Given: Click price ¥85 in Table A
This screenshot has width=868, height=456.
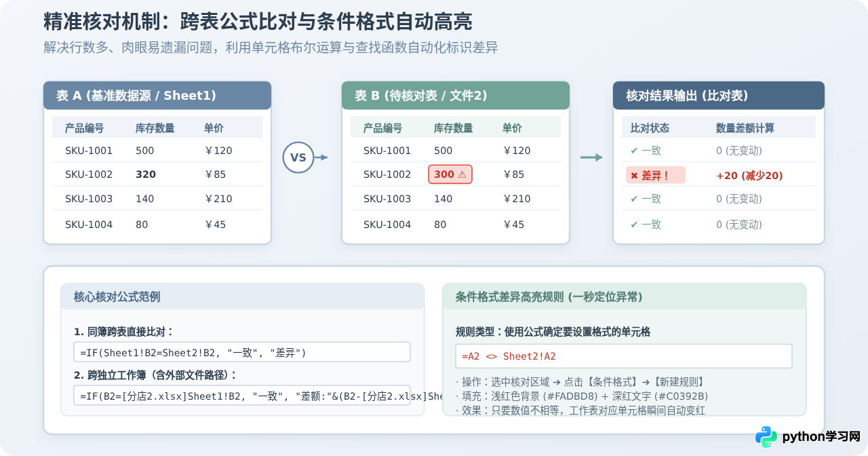Looking at the screenshot, I should click(x=215, y=174).
